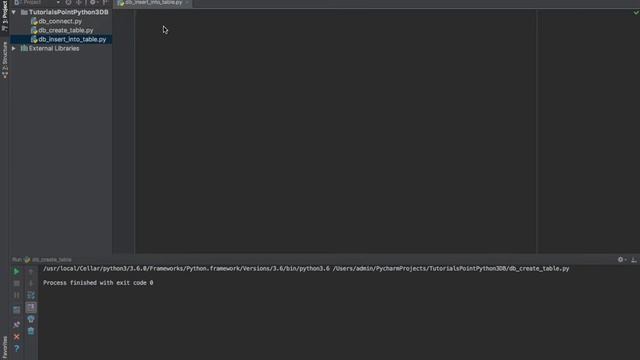Click inspection status green checkmark
This screenshot has height=360, width=640.
point(636,13)
